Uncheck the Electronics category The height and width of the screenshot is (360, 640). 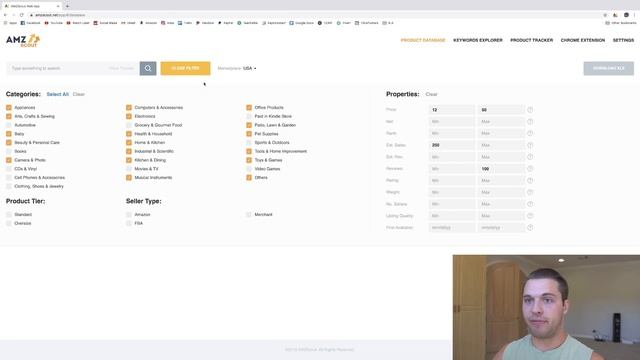(129, 116)
